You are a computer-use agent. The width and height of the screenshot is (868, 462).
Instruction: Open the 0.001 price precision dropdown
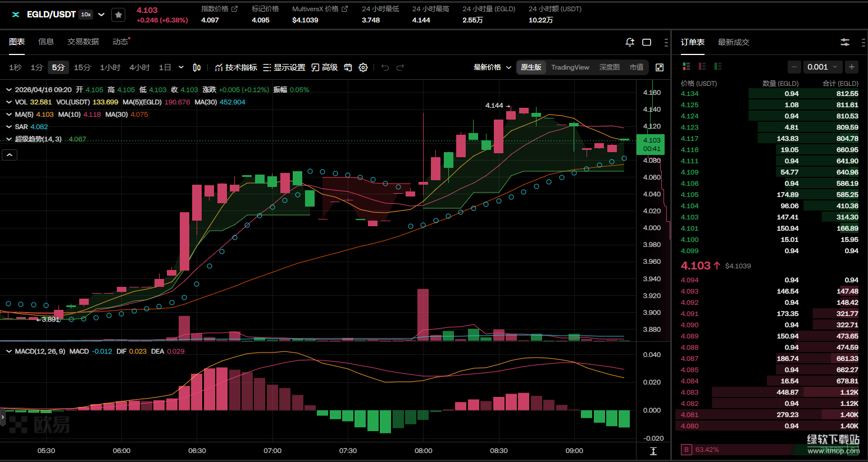(822, 67)
